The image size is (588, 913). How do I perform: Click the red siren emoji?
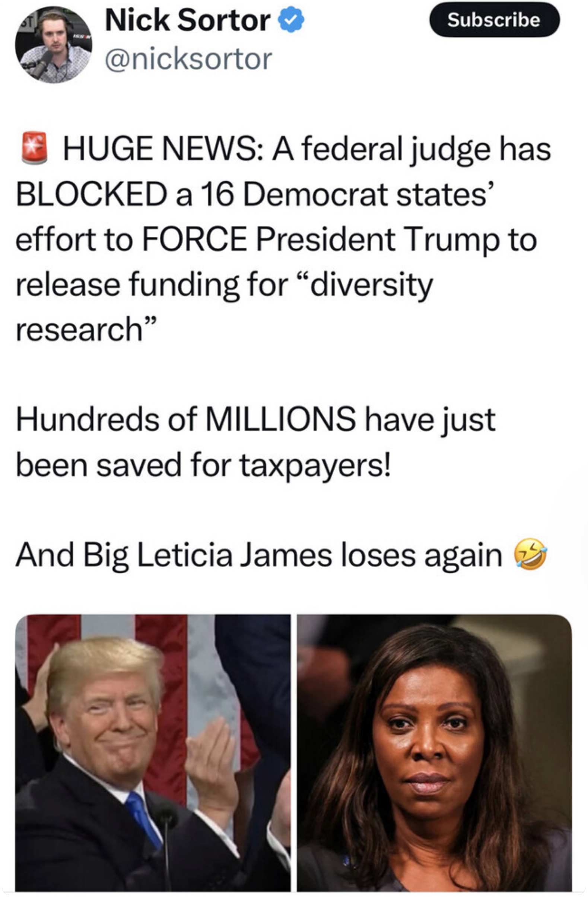click(x=34, y=148)
